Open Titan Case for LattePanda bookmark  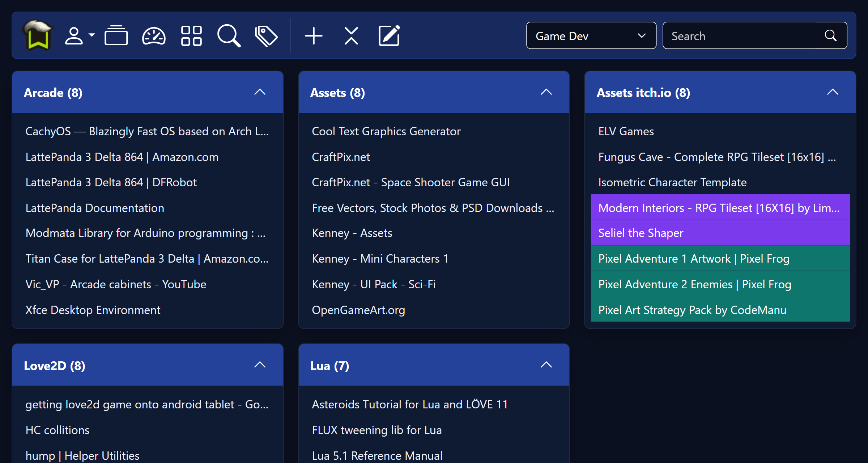coord(147,259)
